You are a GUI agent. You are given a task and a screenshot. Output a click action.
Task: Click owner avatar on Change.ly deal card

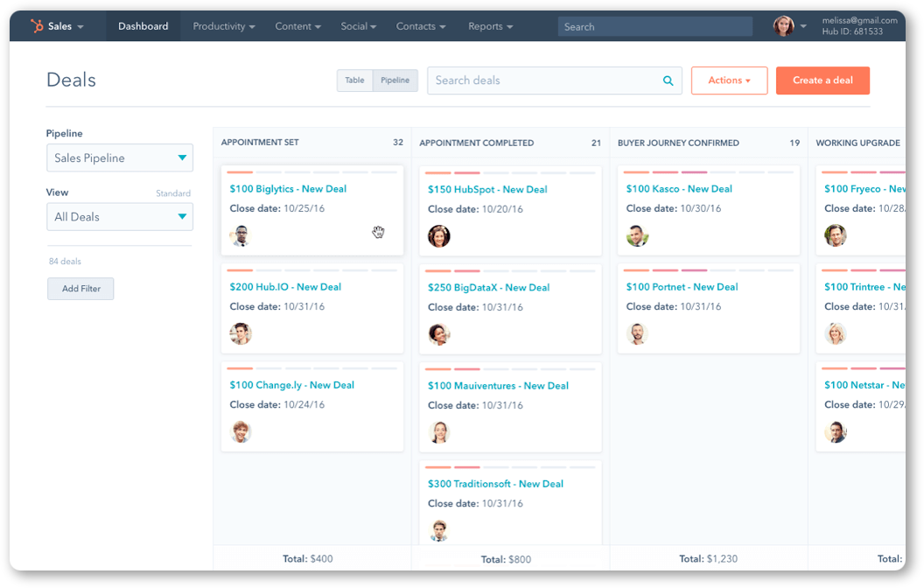tap(241, 432)
